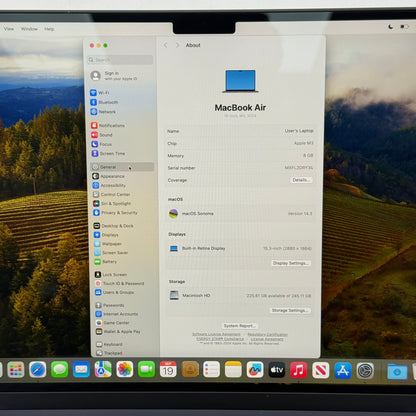Click the Focus moon icon in menu bar
This screenshot has height=416, width=416.
(391, 27)
